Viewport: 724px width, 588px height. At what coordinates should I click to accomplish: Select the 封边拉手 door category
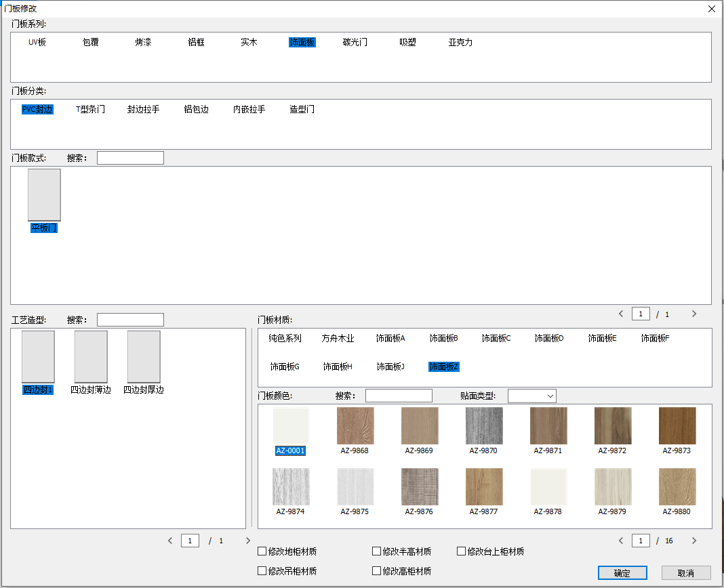pos(143,109)
